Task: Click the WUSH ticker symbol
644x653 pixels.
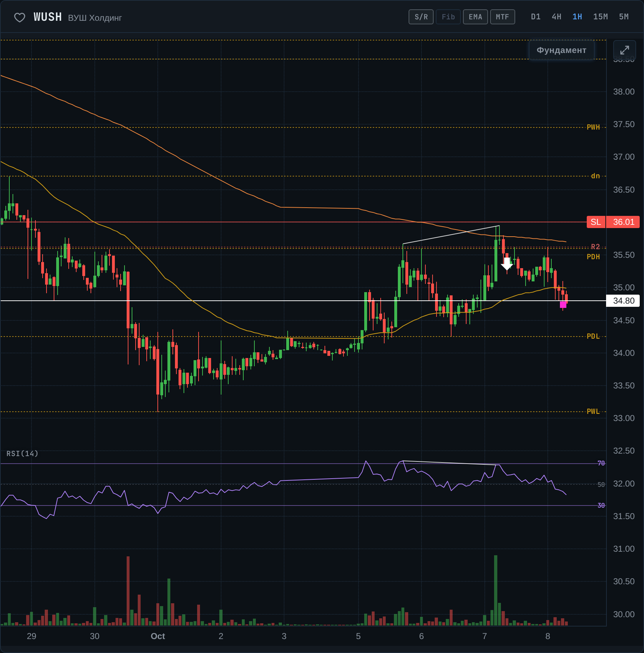Action: pos(48,17)
